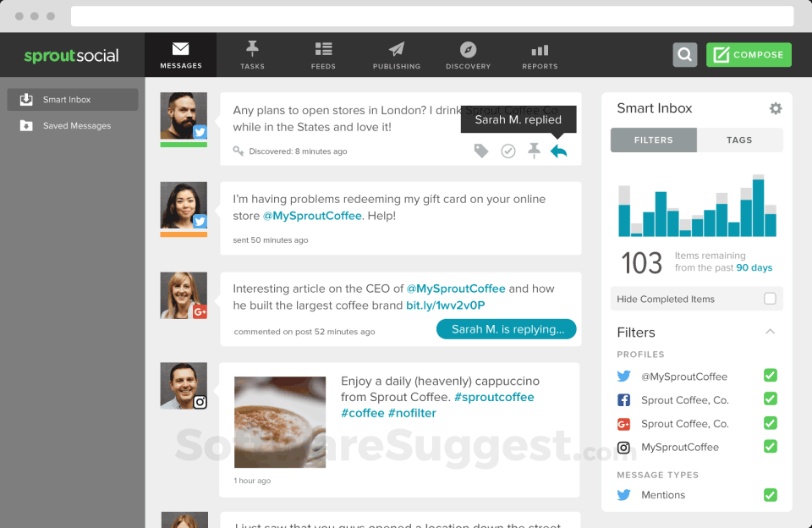This screenshot has width=812, height=528.
Task: Switch to the Tags tab
Action: (739, 140)
